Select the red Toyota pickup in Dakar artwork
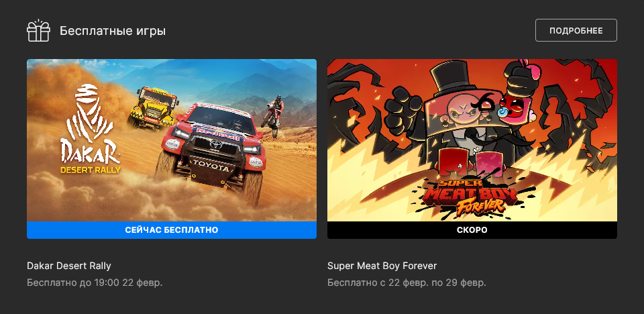The width and height of the screenshot is (644, 314). [x=209, y=153]
